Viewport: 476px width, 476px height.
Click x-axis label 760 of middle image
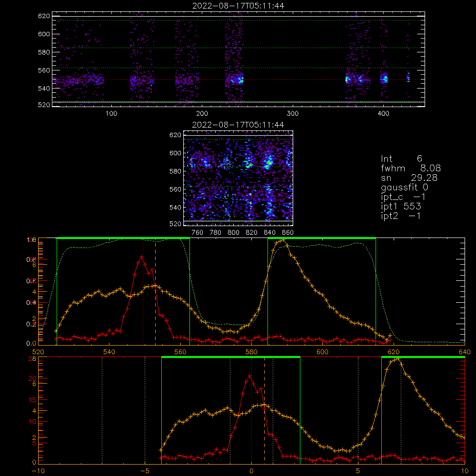198,233
